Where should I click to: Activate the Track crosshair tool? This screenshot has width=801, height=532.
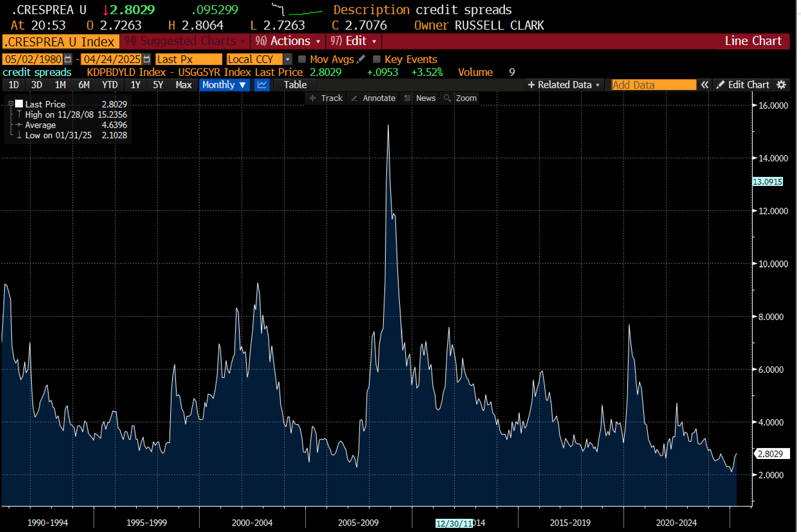pyautogui.click(x=326, y=98)
